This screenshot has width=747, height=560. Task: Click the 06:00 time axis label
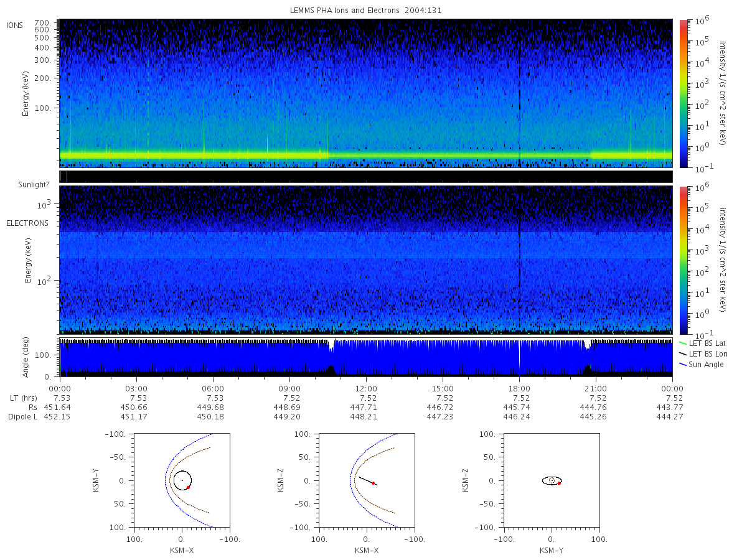pyautogui.click(x=214, y=389)
